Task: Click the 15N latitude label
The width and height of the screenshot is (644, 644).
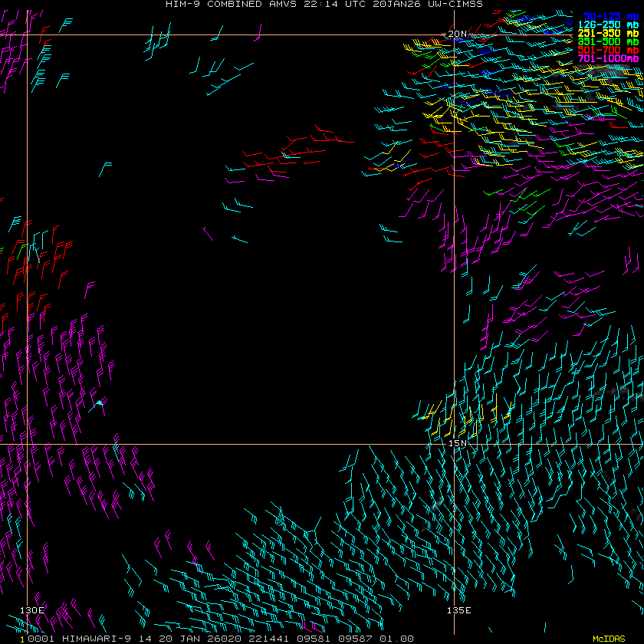Action: [457, 442]
